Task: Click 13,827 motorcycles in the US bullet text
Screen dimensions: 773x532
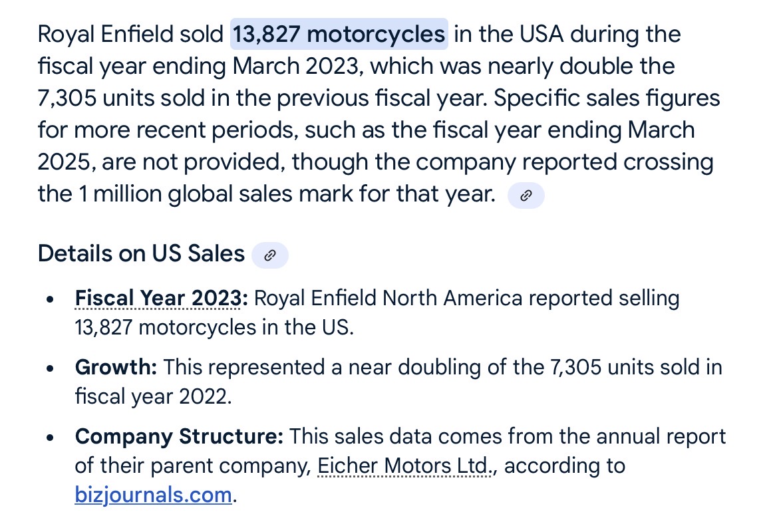Action: click(213, 327)
